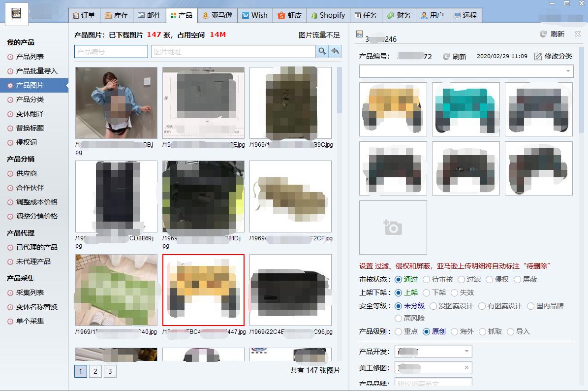Screen dimensions: 588x391
Task: Select 屏蔽 radio button
Action: [517, 280]
